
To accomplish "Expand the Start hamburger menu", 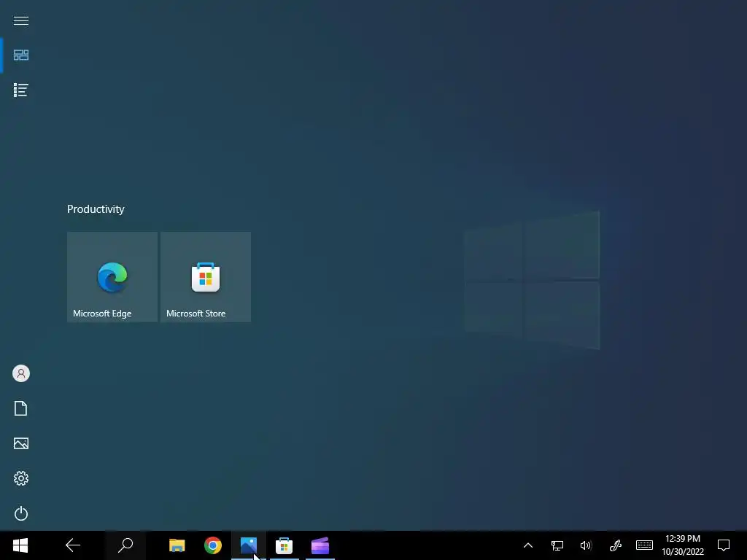I will (x=21, y=20).
